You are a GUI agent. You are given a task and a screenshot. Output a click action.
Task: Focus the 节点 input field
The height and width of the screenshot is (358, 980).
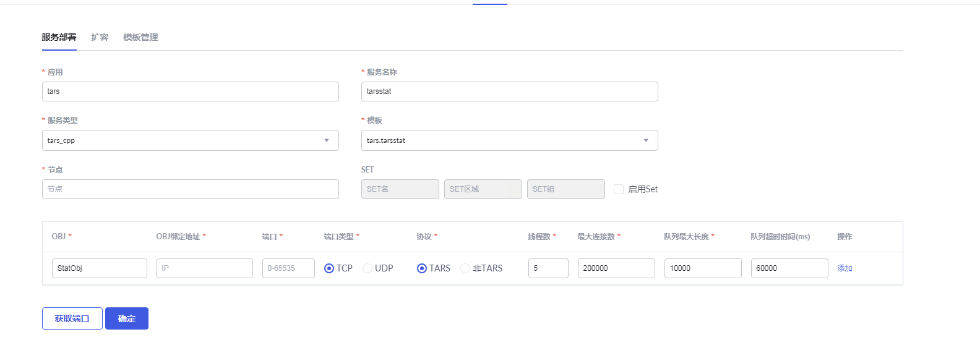(191, 189)
